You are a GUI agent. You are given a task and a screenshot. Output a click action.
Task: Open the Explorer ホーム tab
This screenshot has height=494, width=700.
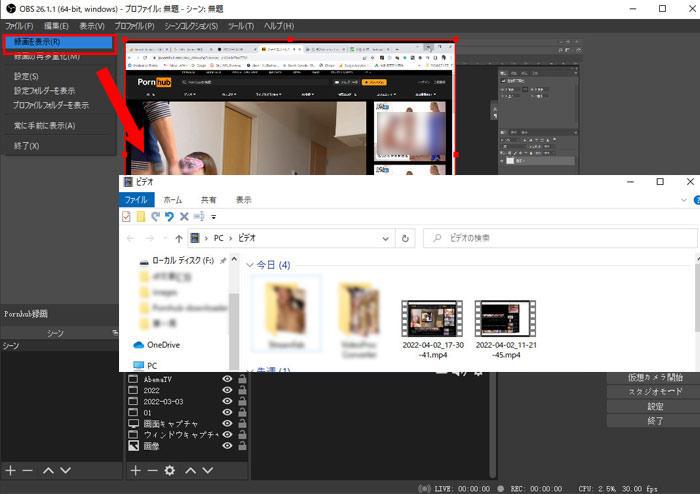(173, 200)
